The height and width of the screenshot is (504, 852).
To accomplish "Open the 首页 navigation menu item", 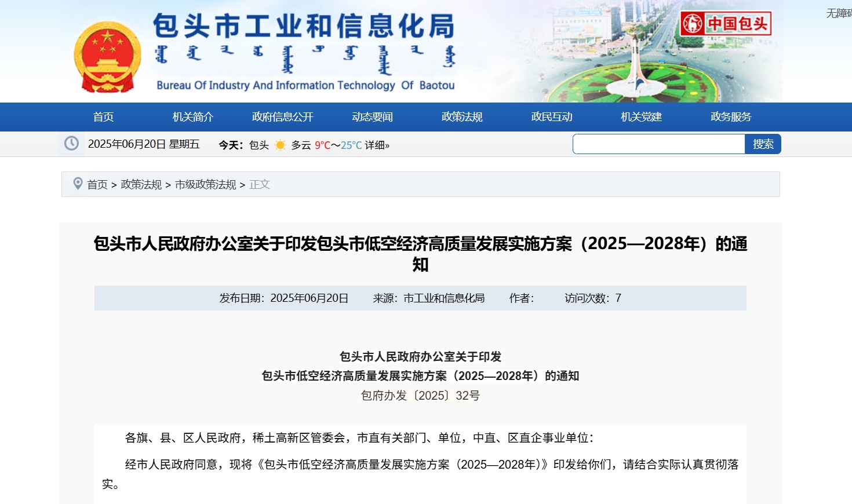I will click(x=103, y=117).
